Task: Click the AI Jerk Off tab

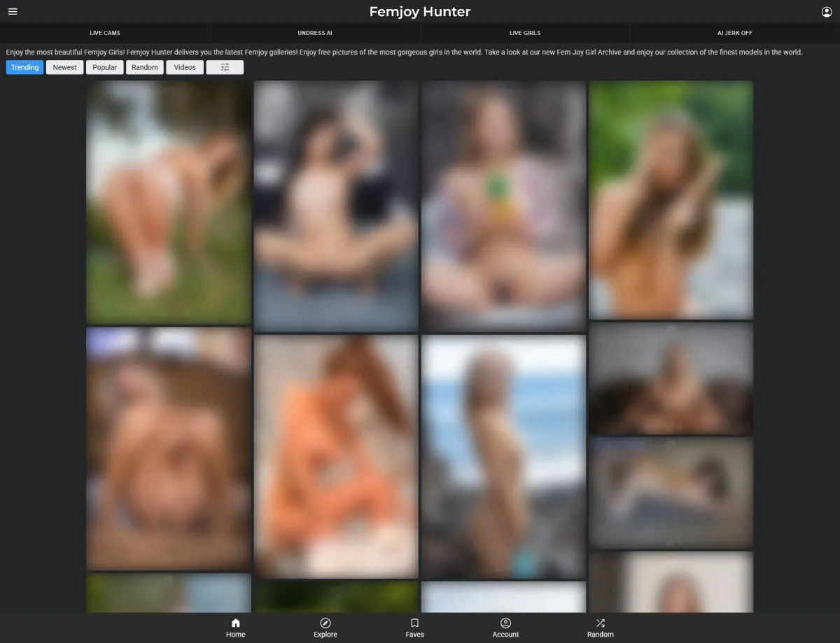Action: tap(734, 33)
